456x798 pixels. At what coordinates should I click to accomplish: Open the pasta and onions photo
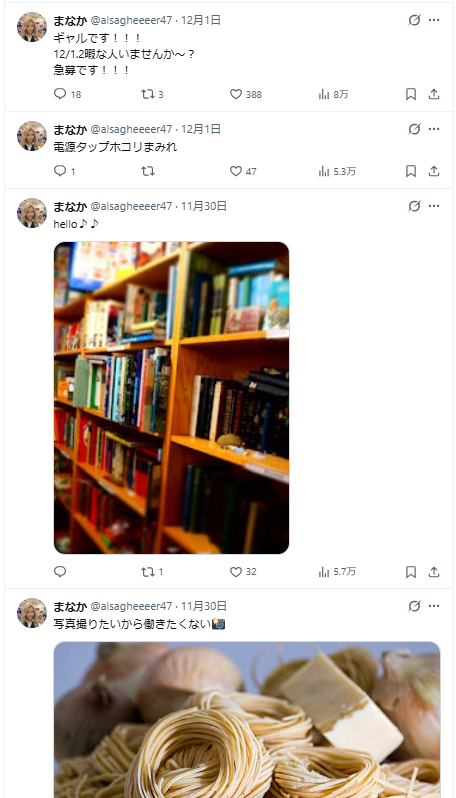click(x=247, y=720)
